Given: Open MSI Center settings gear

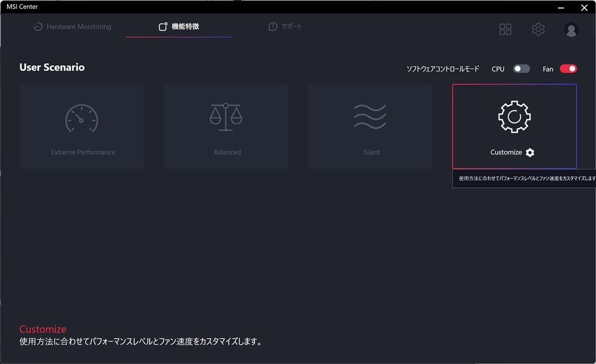Looking at the screenshot, I should click(x=538, y=29).
